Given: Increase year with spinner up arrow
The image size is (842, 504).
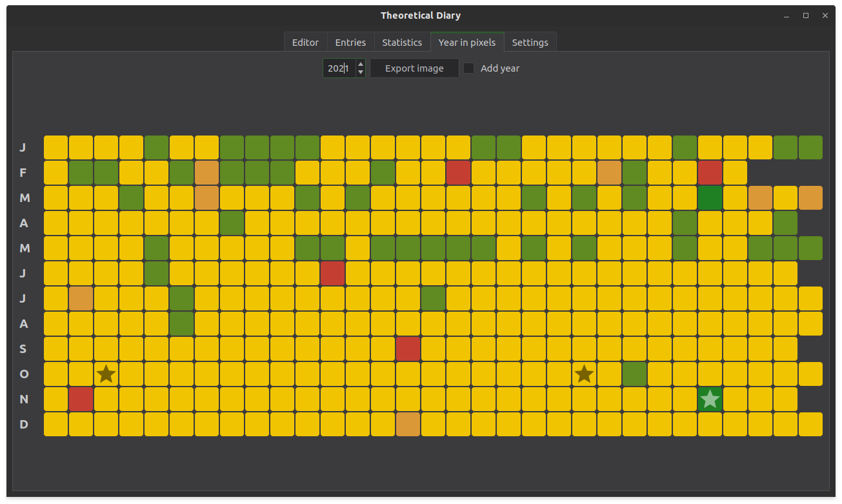Looking at the screenshot, I should click(361, 64).
